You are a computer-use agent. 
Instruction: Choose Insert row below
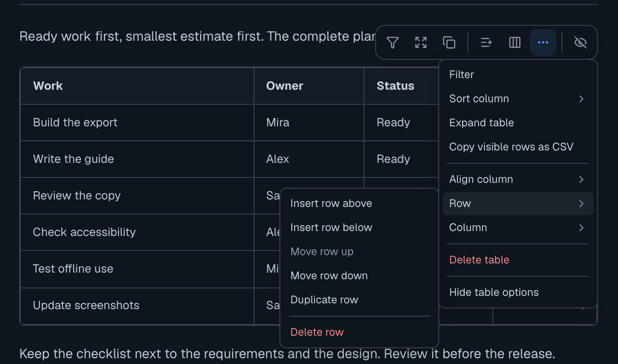(x=359, y=228)
